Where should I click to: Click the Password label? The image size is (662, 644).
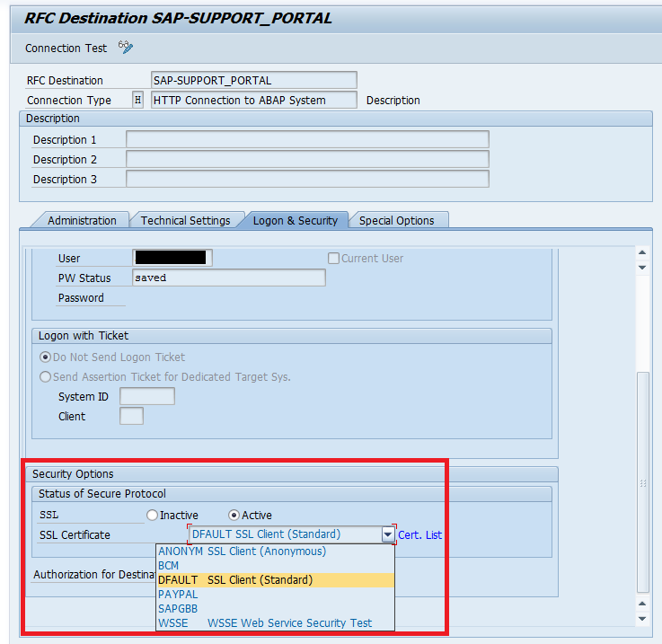tap(81, 297)
